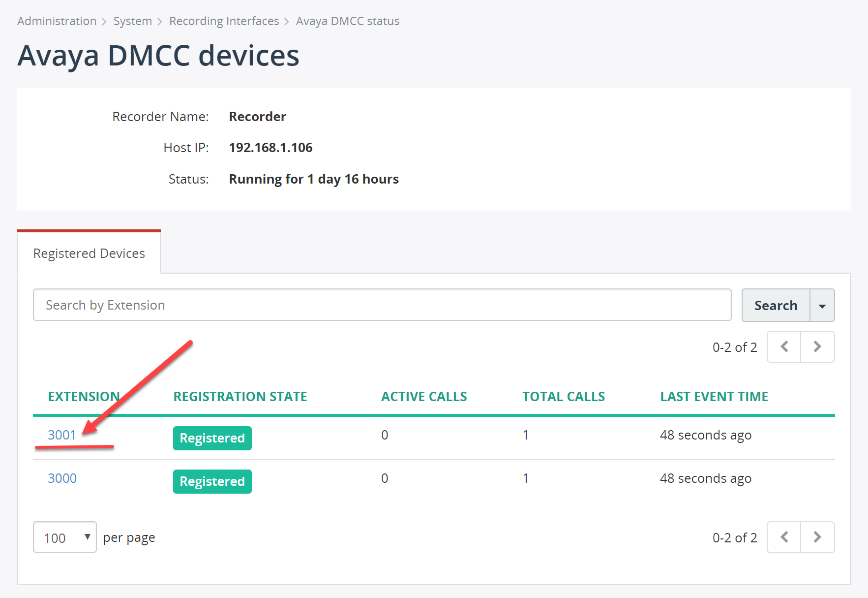868x598 pixels.
Task: Go to Avaya DMCC status breadcrumb
Action: pyautogui.click(x=348, y=21)
